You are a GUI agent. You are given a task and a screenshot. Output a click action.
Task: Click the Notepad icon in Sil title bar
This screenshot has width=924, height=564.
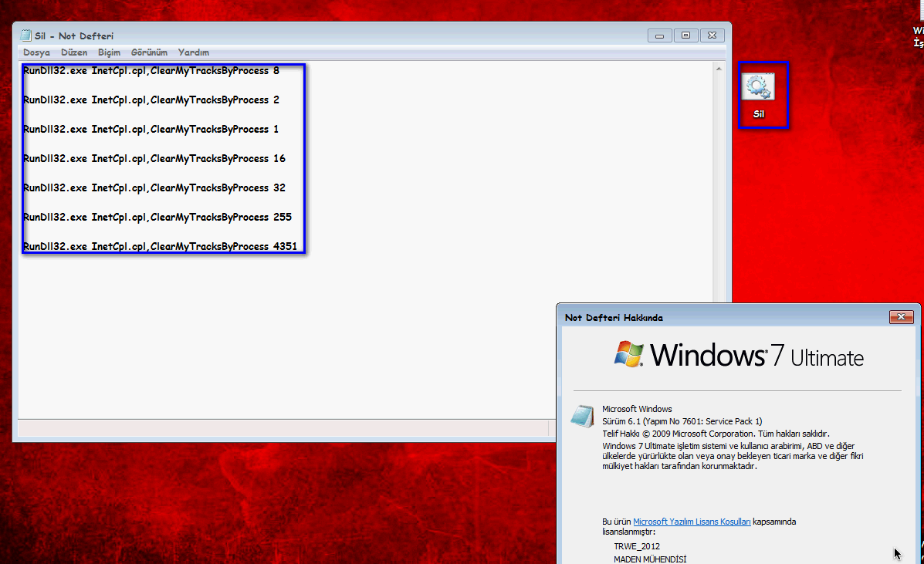(x=25, y=35)
